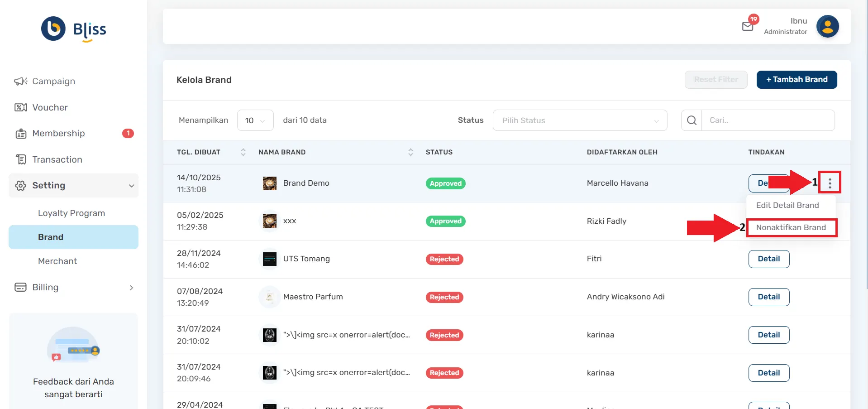Image resolution: width=868 pixels, height=409 pixels.
Task: Click the UTS Tomang brand thumbnail
Action: pyautogui.click(x=270, y=259)
